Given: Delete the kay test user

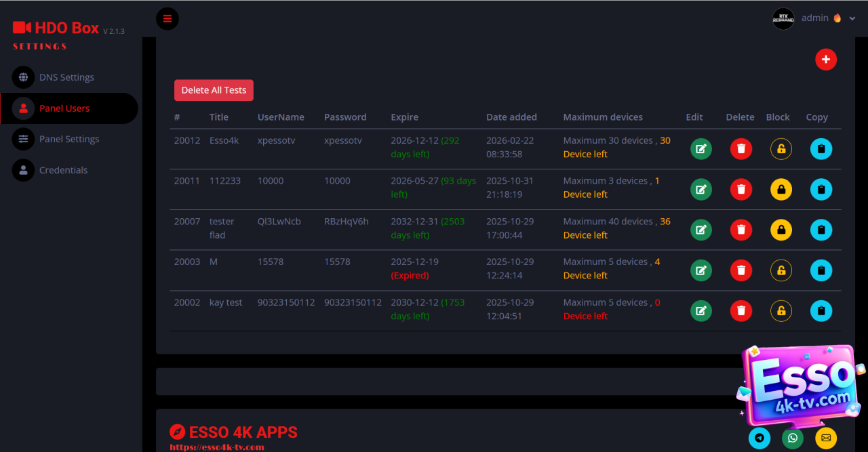Looking at the screenshot, I should (x=741, y=311).
